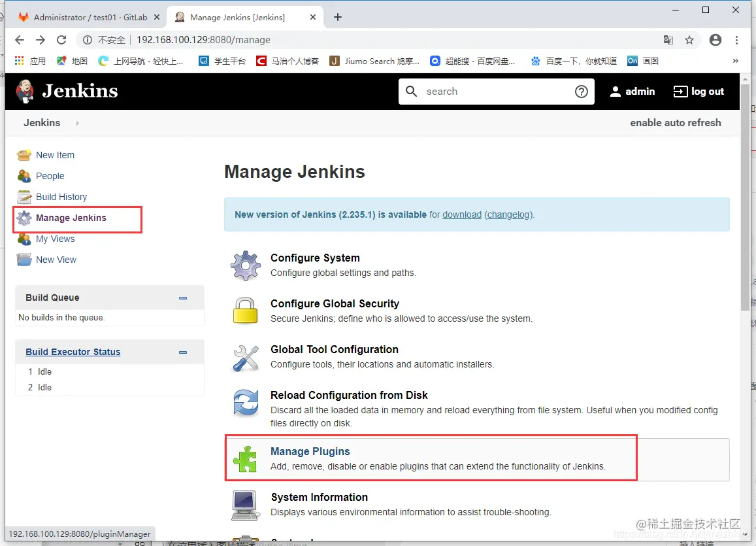Click the Manage Jenkins gear icon
The height and width of the screenshot is (546, 756).
(x=24, y=218)
